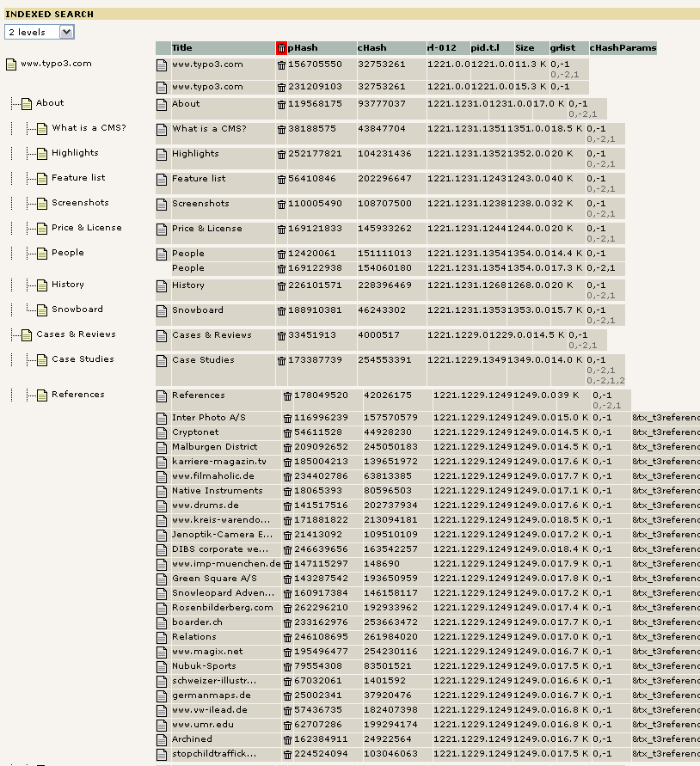Click the Title column header
700x766 pixels.
click(182, 48)
